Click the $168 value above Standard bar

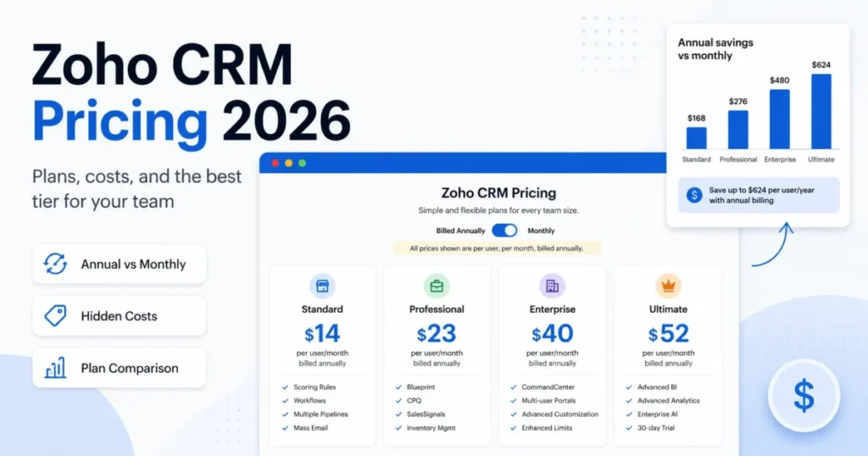click(x=697, y=118)
